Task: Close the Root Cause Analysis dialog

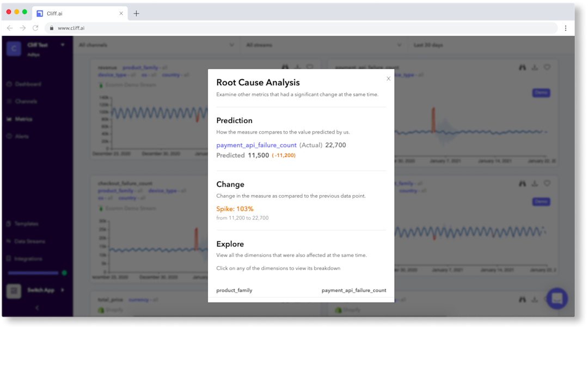Action: tap(389, 78)
